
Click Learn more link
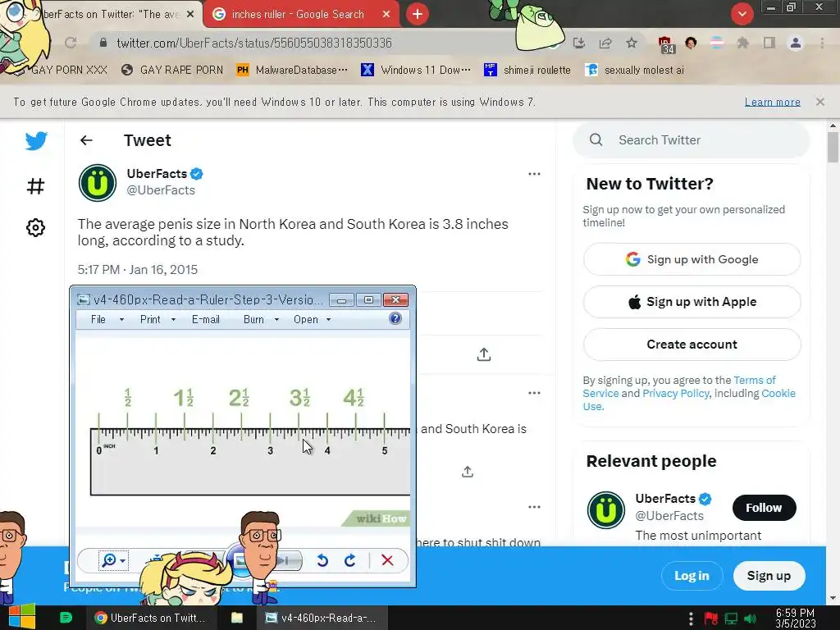(x=773, y=102)
